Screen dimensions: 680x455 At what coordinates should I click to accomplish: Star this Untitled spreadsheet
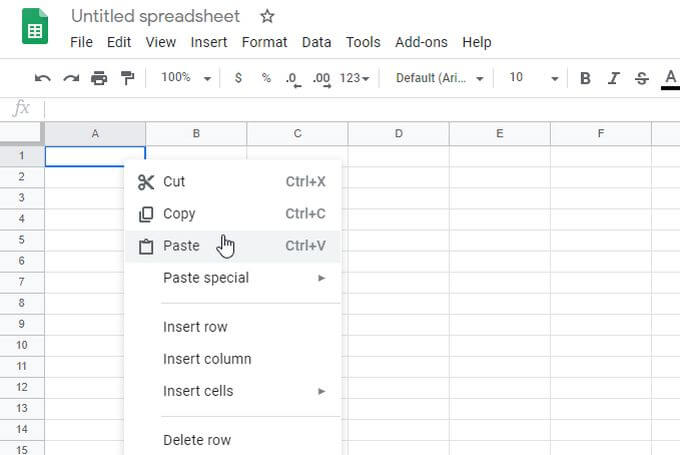[267, 16]
